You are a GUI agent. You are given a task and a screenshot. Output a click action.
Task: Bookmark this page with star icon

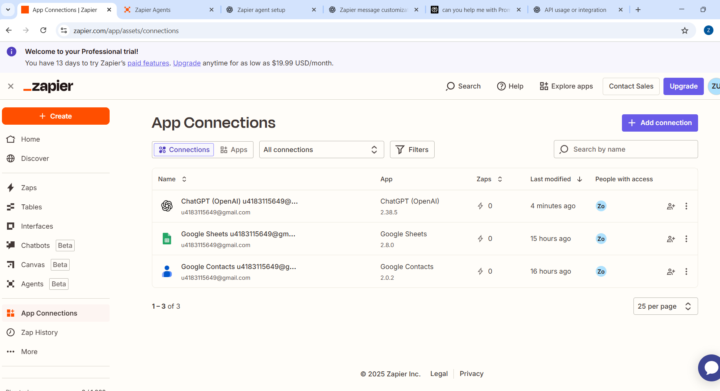tap(685, 30)
